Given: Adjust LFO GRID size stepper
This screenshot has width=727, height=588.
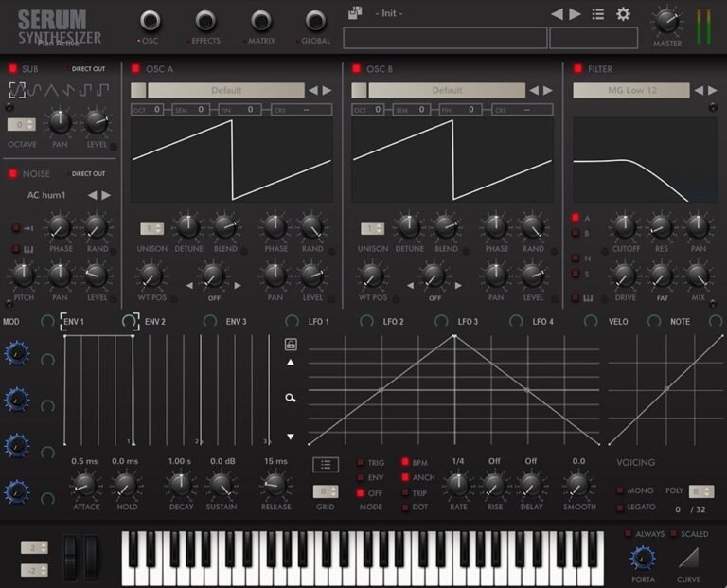Looking at the screenshot, I should (x=326, y=491).
